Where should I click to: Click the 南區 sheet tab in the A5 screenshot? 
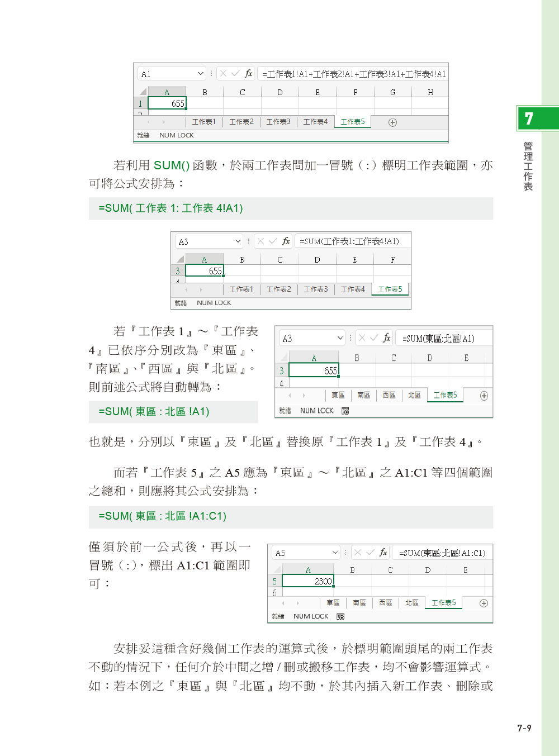pos(358,603)
